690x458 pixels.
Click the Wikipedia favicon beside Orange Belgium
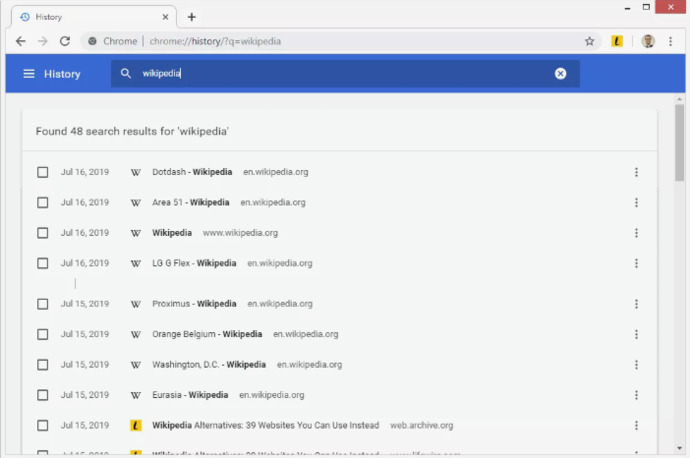(x=136, y=335)
